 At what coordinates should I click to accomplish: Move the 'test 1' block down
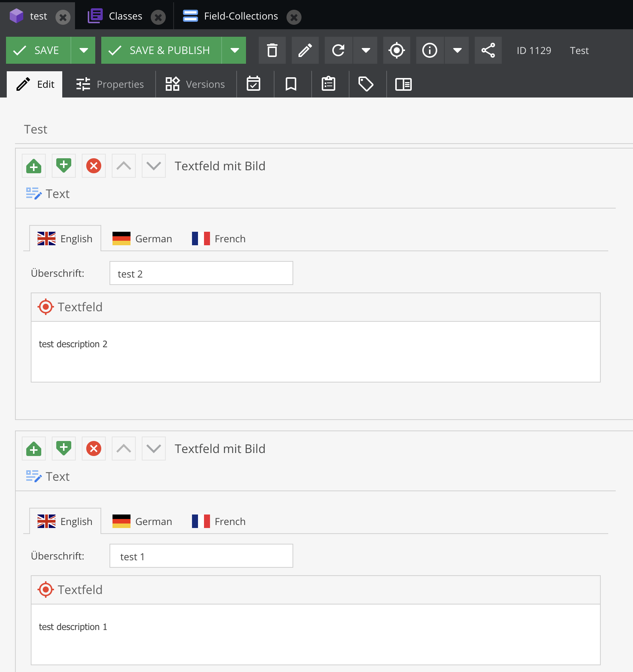[154, 448]
